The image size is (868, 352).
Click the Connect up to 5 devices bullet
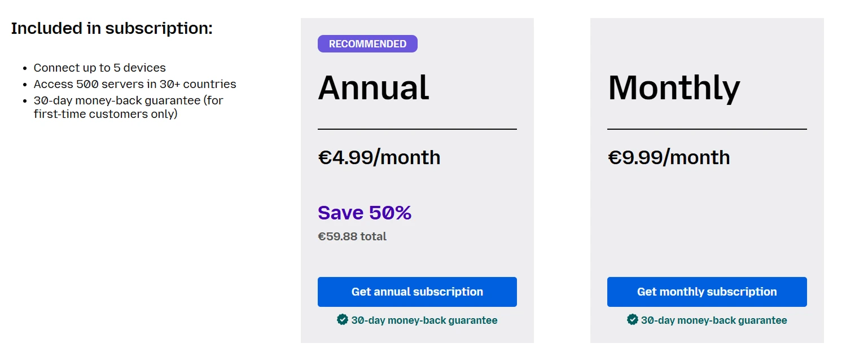(x=99, y=68)
